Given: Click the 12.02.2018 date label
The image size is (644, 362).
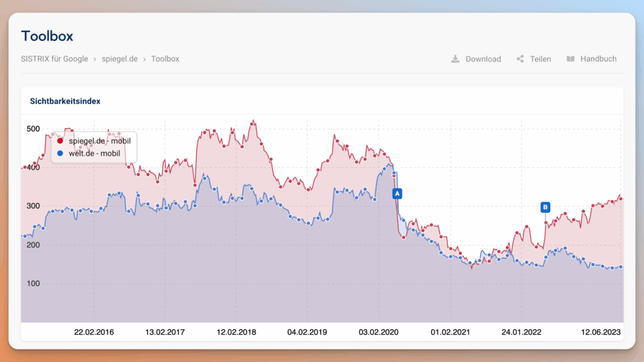Looking at the screenshot, I should tap(236, 332).
